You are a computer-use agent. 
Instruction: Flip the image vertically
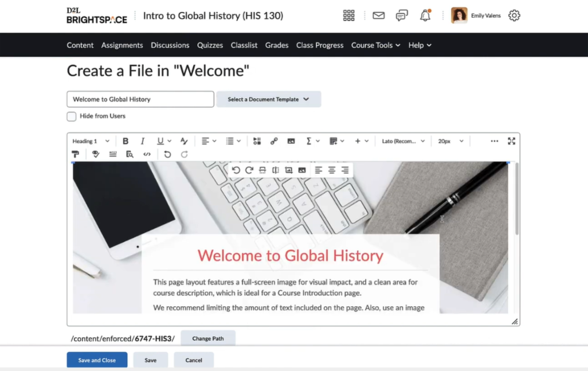pos(262,170)
